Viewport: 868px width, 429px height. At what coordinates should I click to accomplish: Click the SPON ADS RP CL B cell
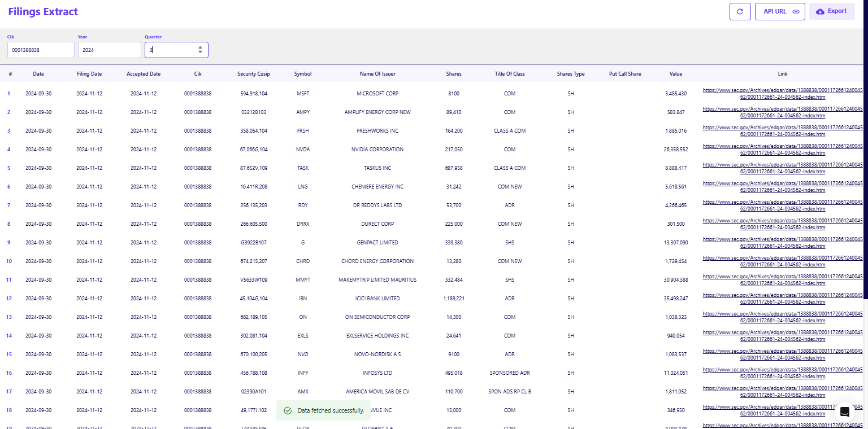click(510, 392)
